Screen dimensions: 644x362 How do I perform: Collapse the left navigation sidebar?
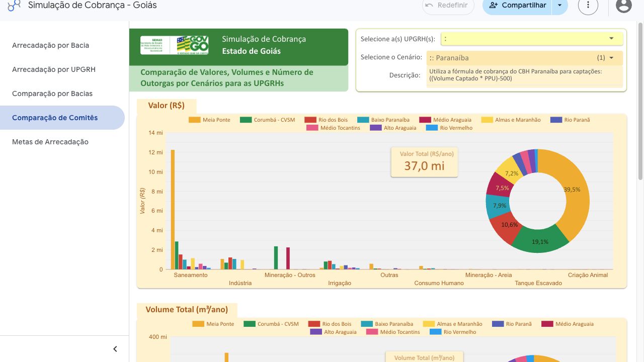coord(115,349)
